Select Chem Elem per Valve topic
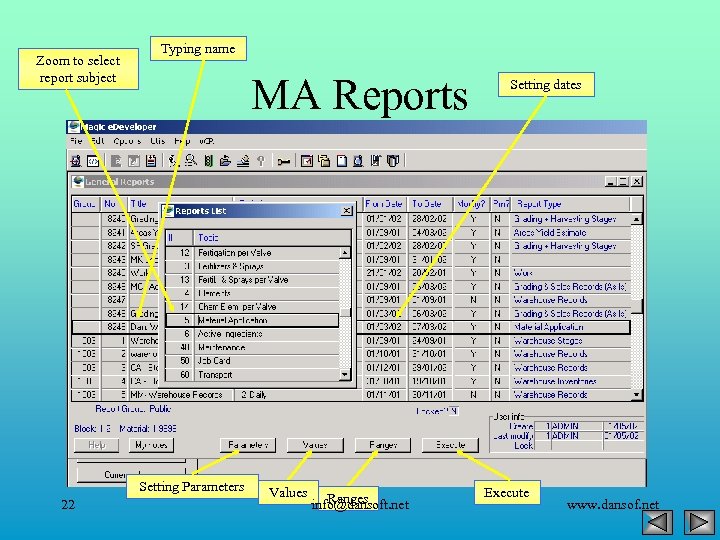720x540 pixels. coord(253,307)
